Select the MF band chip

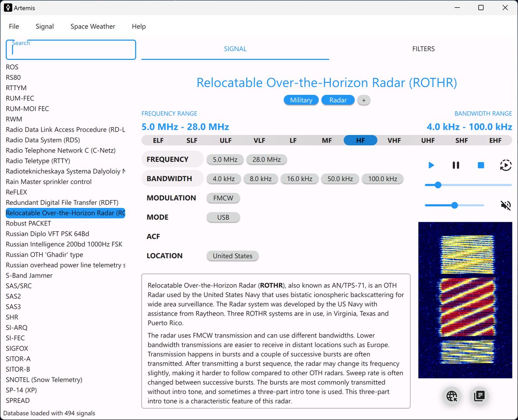pos(327,140)
